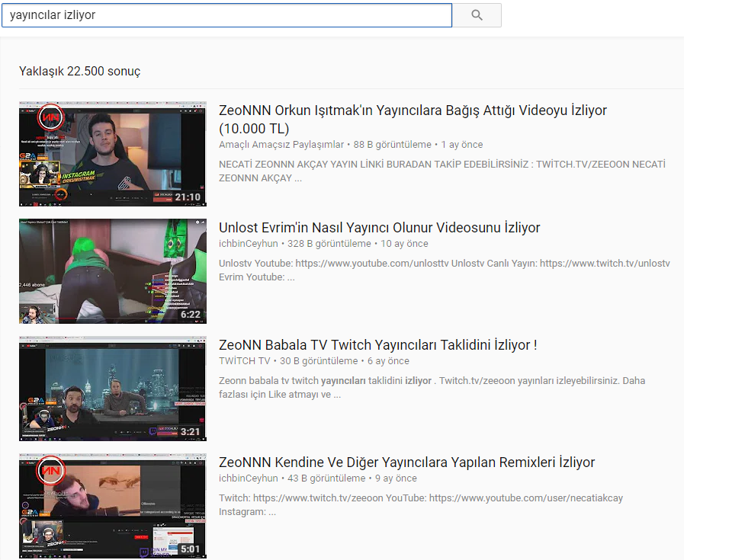The width and height of the screenshot is (732, 560).
Task: Open thumbnail of Babala TV Taklidini video
Action: pyautogui.click(x=113, y=389)
